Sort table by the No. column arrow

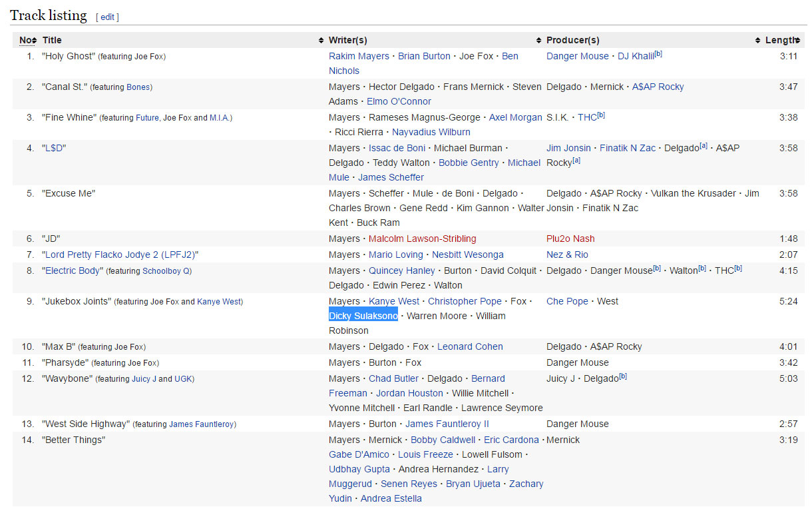point(33,41)
